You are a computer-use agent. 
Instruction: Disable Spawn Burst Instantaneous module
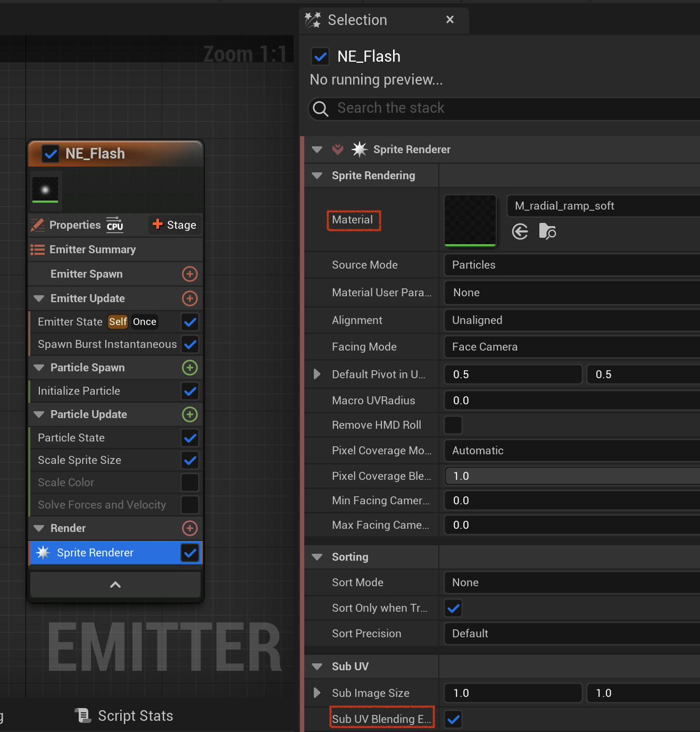190,344
